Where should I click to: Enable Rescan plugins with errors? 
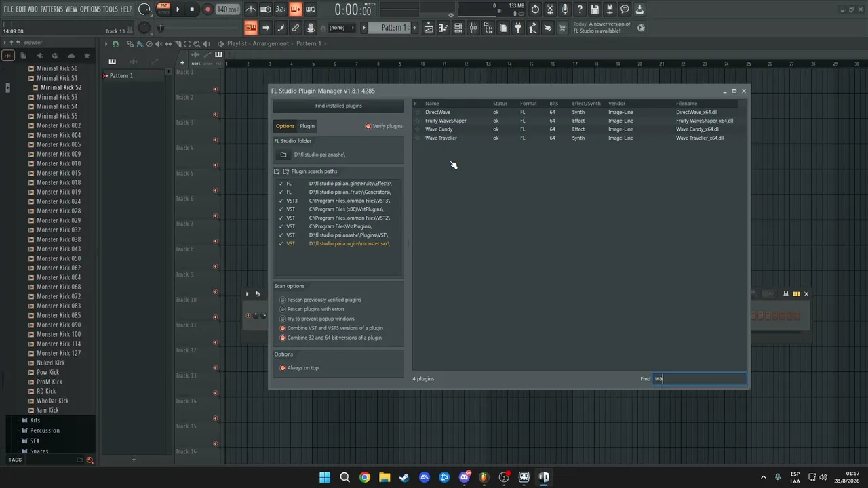pyautogui.click(x=283, y=309)
